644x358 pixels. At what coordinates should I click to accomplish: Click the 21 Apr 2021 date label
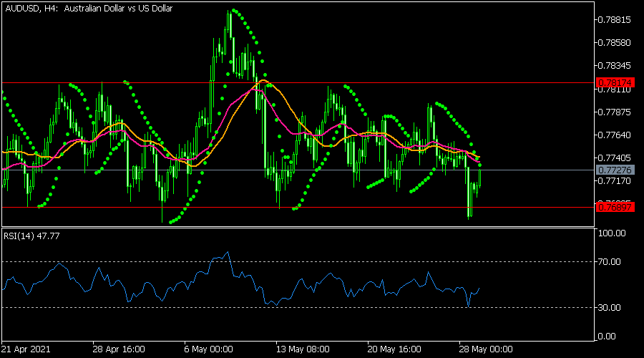[26, 349]
